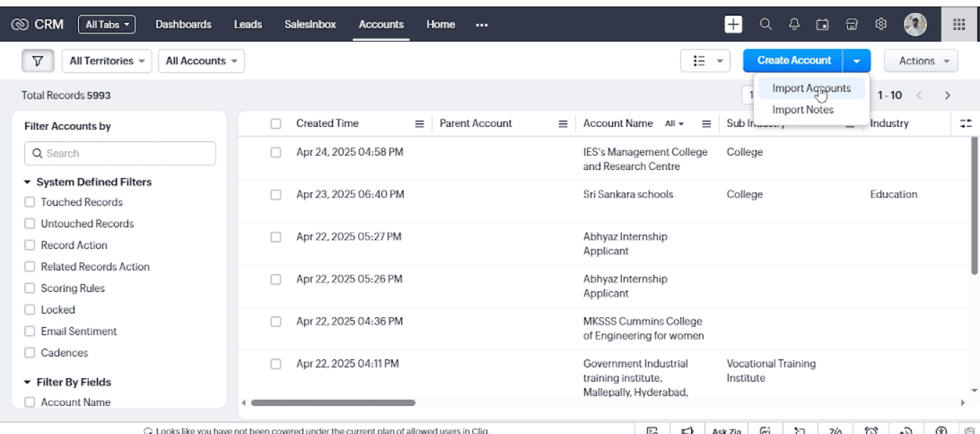Open the Actions dropdown
980x434 pixels.
921,61
